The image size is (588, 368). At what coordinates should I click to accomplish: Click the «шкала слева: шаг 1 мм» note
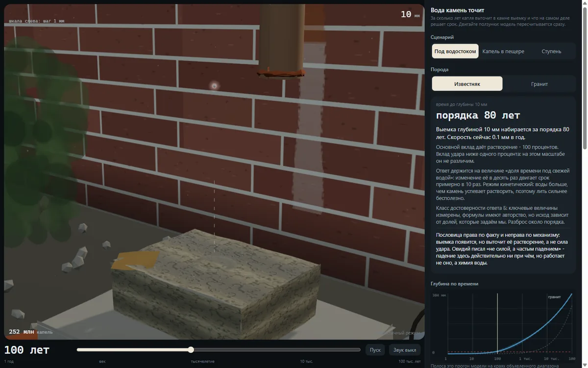pos(37,21)
